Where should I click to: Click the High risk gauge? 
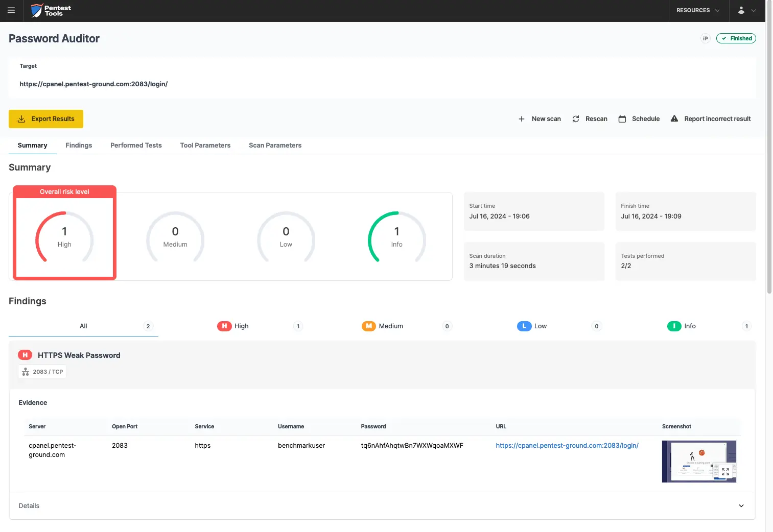[64, 237]
